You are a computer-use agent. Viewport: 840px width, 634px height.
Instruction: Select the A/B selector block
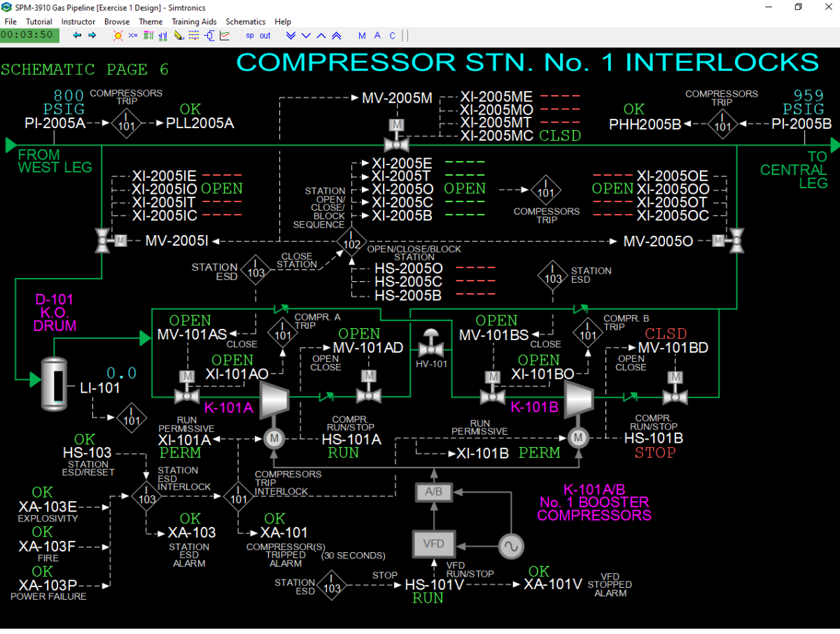(434, 492)
